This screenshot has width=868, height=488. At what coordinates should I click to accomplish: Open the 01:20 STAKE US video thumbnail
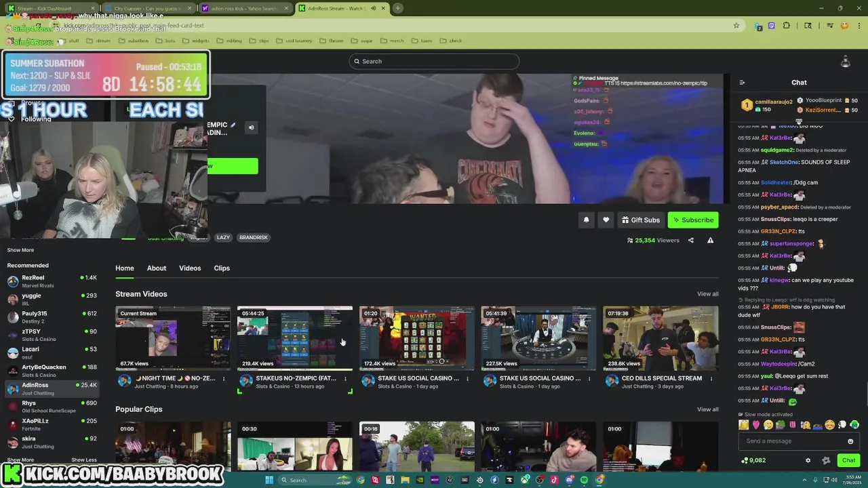pyautogui.click(x=416, y=338)
